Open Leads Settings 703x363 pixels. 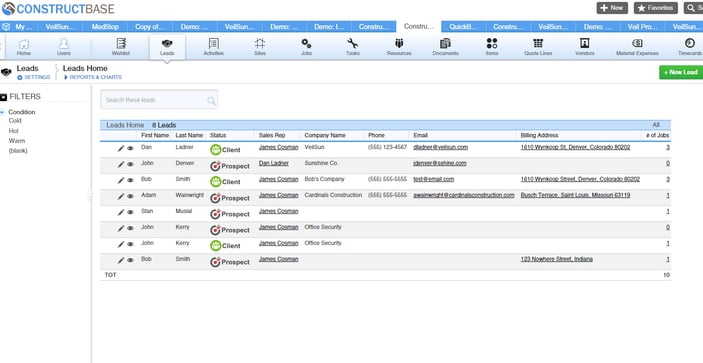(34, 78)
